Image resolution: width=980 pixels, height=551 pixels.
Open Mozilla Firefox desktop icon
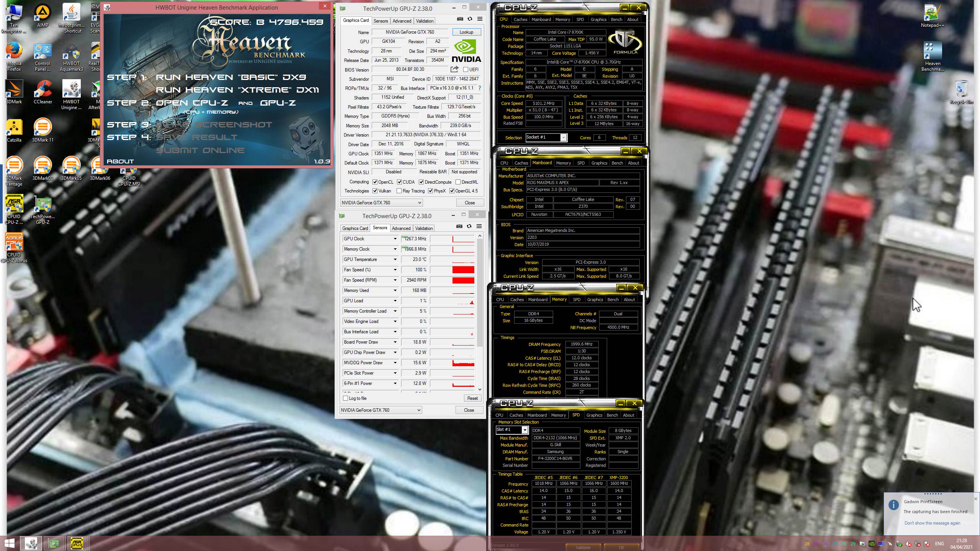(x=14, y=57)
